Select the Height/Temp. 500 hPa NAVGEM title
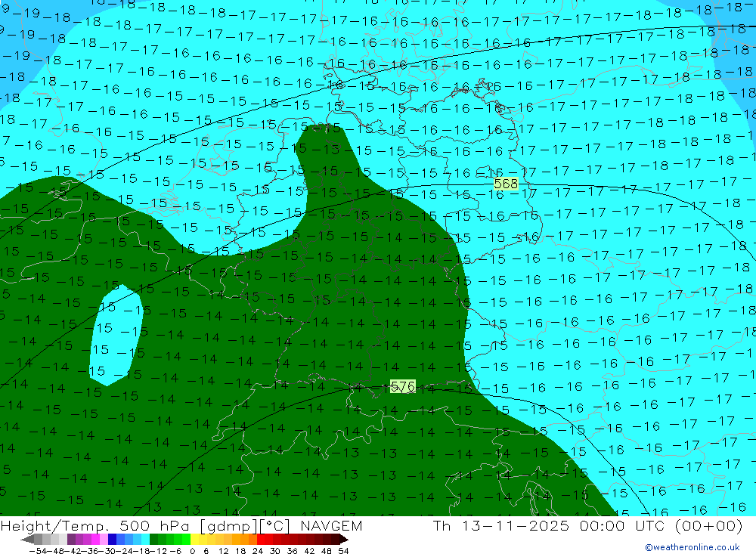 181,525
